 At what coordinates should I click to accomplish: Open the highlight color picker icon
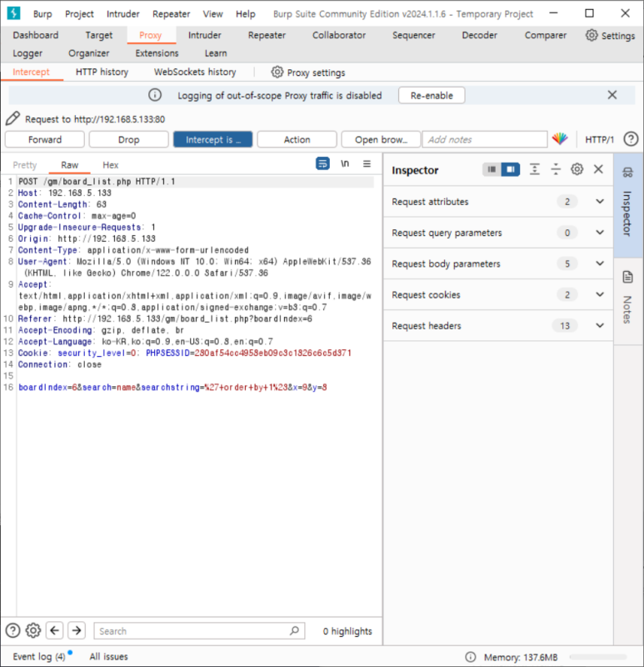coord(560,138)
